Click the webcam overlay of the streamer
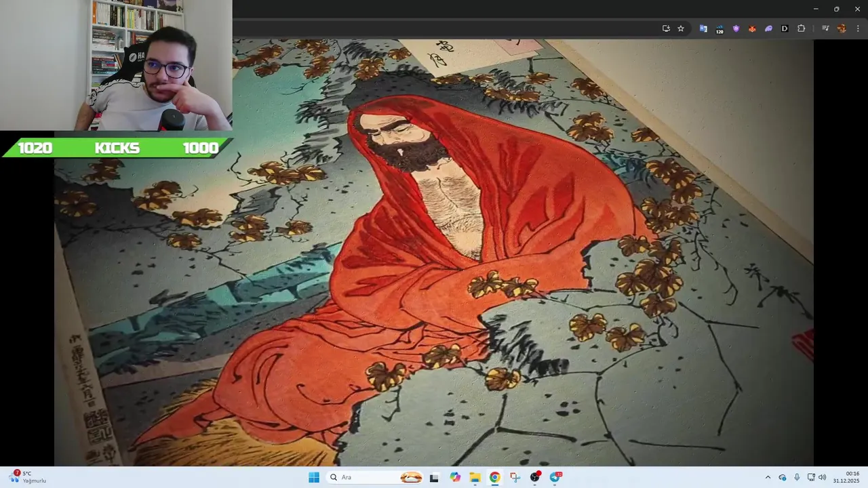The image size is (868, 488). coord(116,65)
